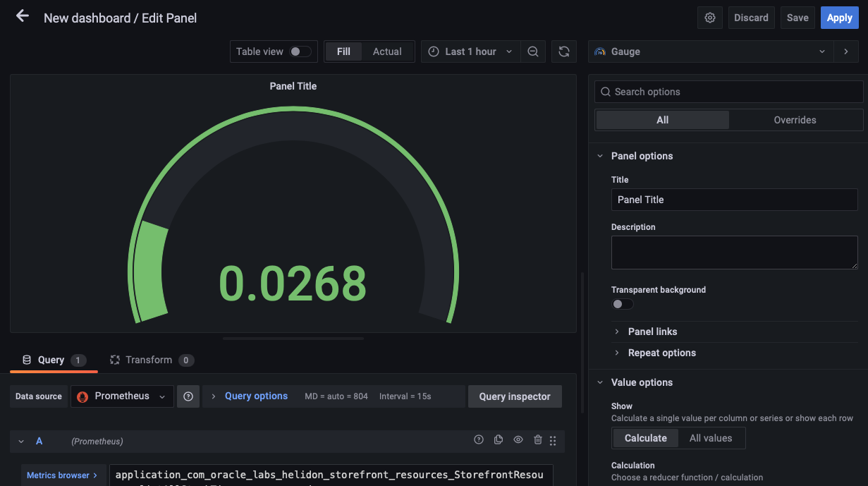Click the Panel Title header in preview
Image resolution: width=868 pixels, height=486 pixels.
[293, 86]
